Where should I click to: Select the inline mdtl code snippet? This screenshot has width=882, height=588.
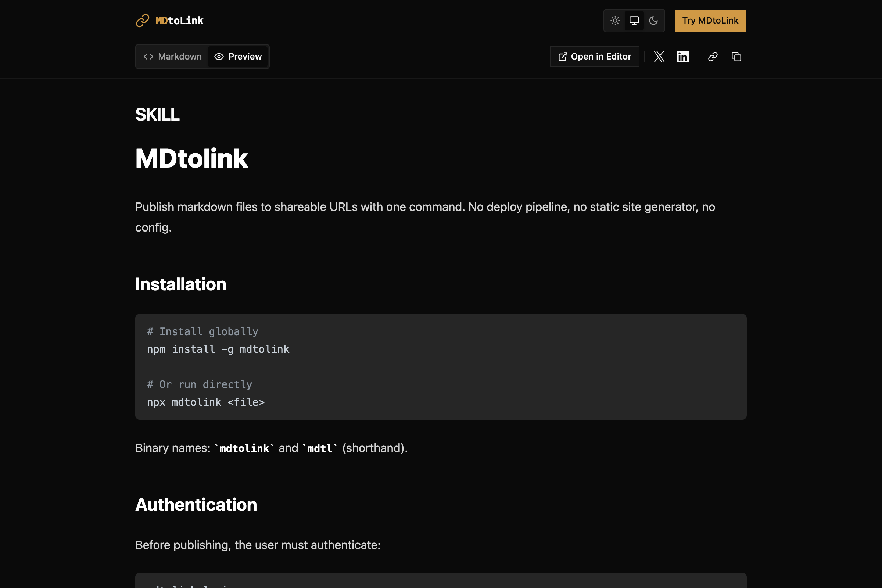tap(319, 448)
